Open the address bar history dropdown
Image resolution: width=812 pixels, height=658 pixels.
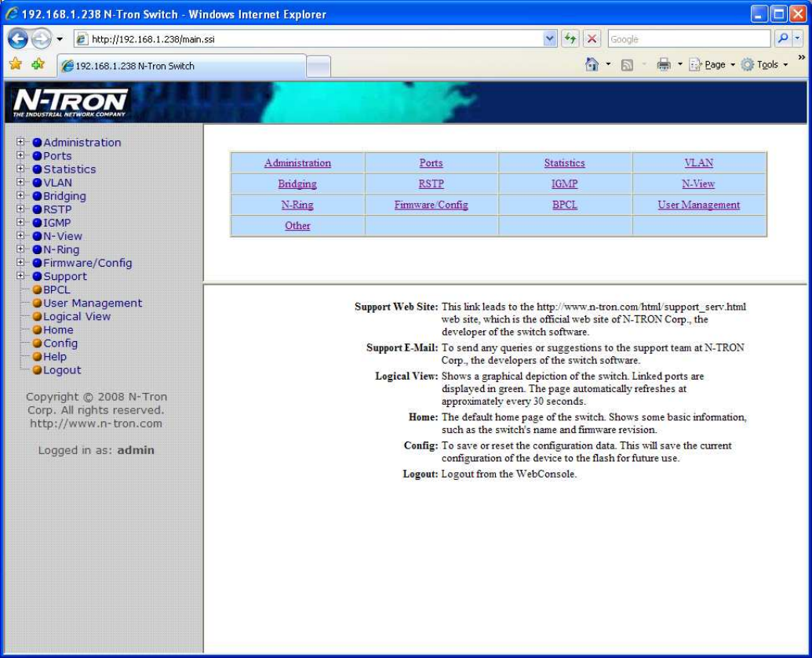[549, 39]
